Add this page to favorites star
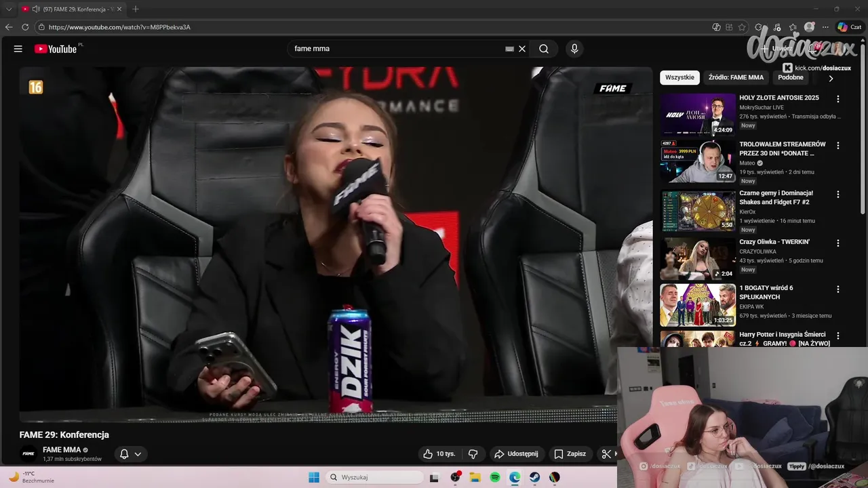 tap(742, 27)
